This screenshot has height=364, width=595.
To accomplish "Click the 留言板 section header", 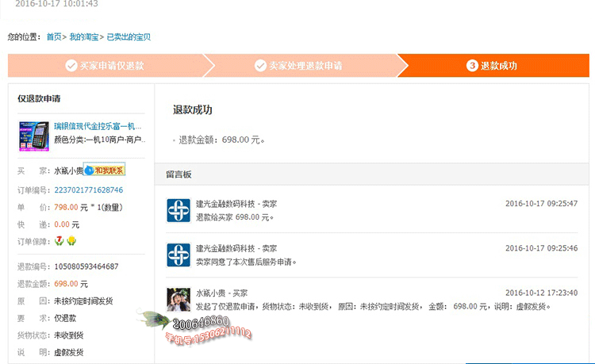I will 178,174.
